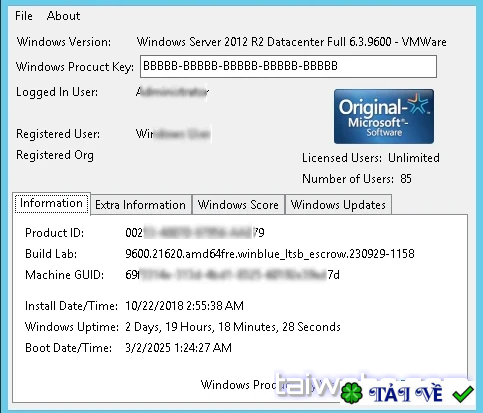Click the Logged In User label
This screenshot has height=413, width=483.
(57, 92)
